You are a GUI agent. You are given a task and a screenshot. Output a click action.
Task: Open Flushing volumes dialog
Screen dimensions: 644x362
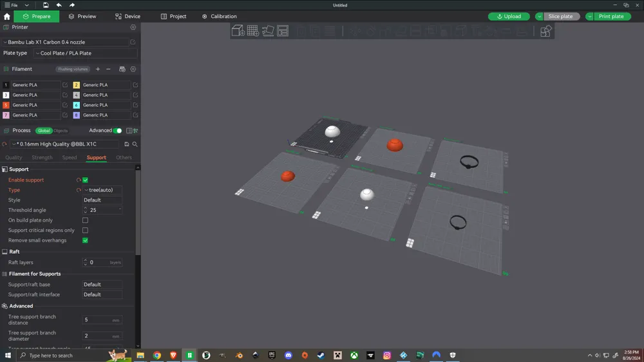click(x=73, y=69)
